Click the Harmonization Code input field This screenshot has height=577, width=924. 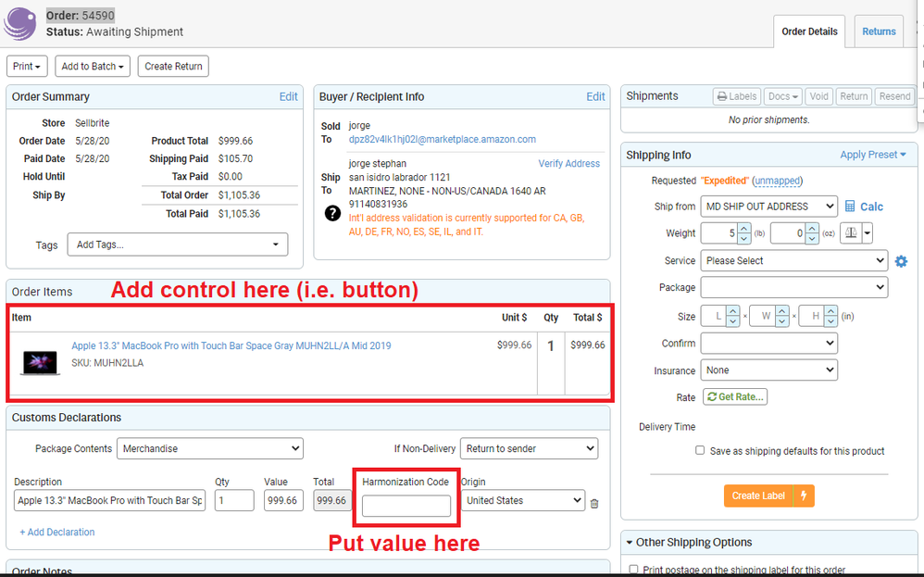point(406,506)
